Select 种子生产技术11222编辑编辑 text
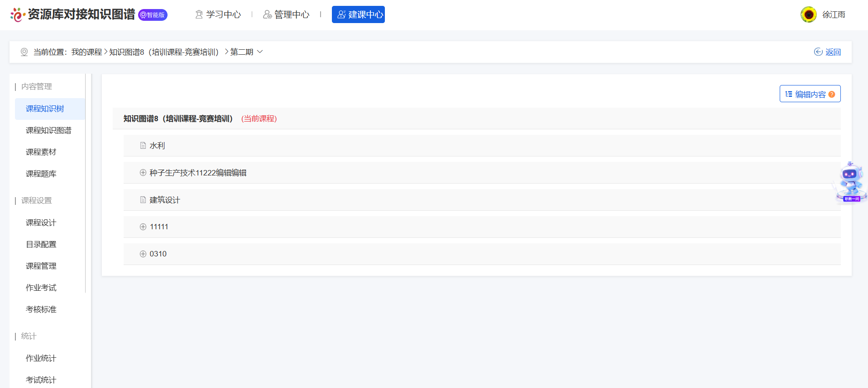The height and width of the screenshot is (388, 868). pos(198,173)
